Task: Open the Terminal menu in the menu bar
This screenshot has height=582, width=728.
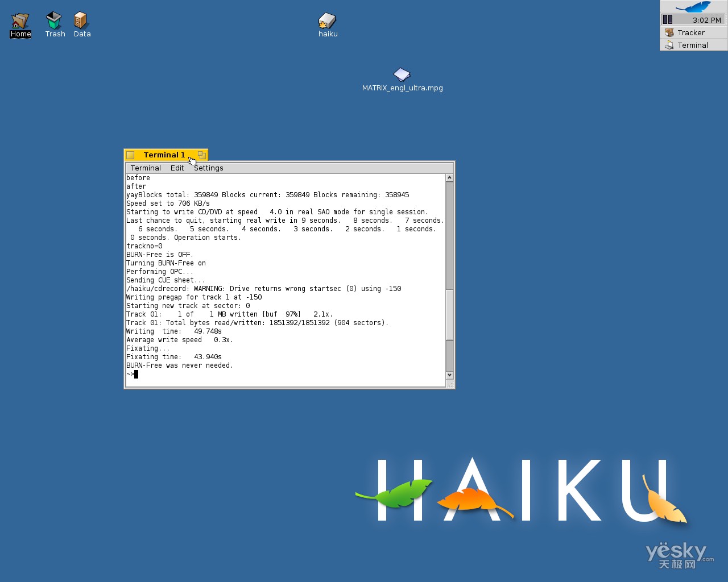Action: [146, 168]
